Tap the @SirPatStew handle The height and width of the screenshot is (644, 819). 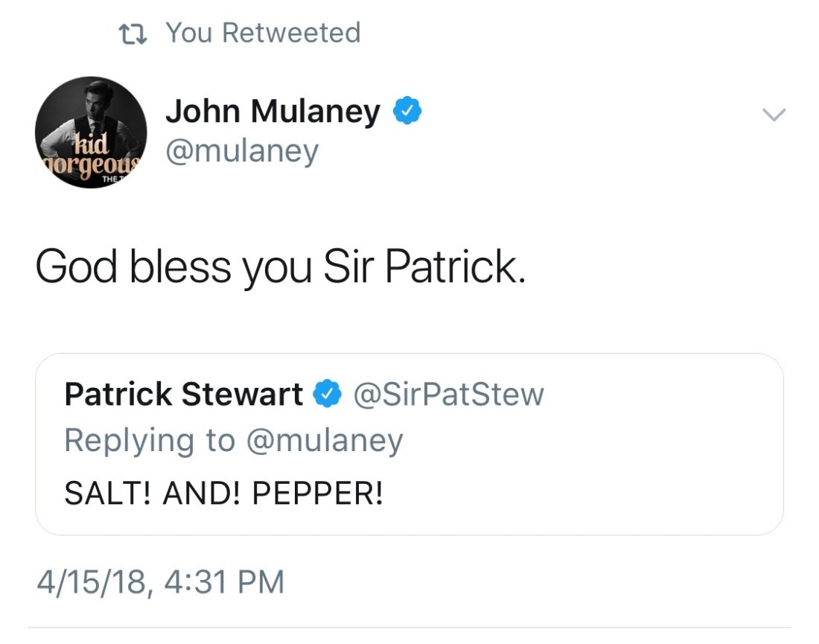click(x=448, y=394)
